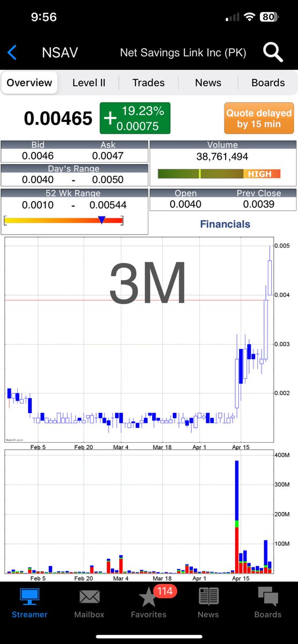Open the bottom bar Boards chat icon
The height and width of the screenshot is (644, 298).
(268, 597)
